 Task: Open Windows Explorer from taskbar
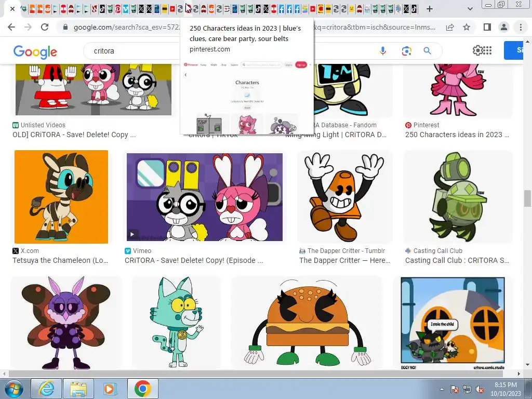click(x=78, y=389)
